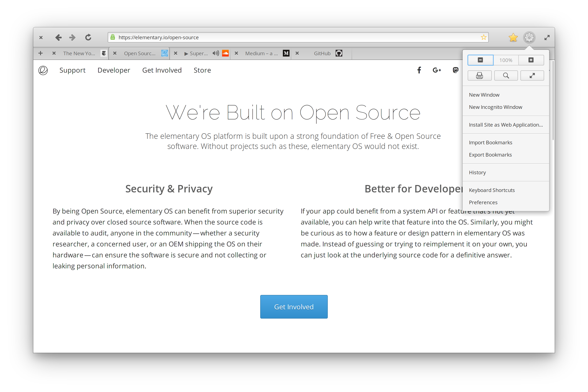Click the Better for Developers heading
588x392 pixels.
[414, 189]
